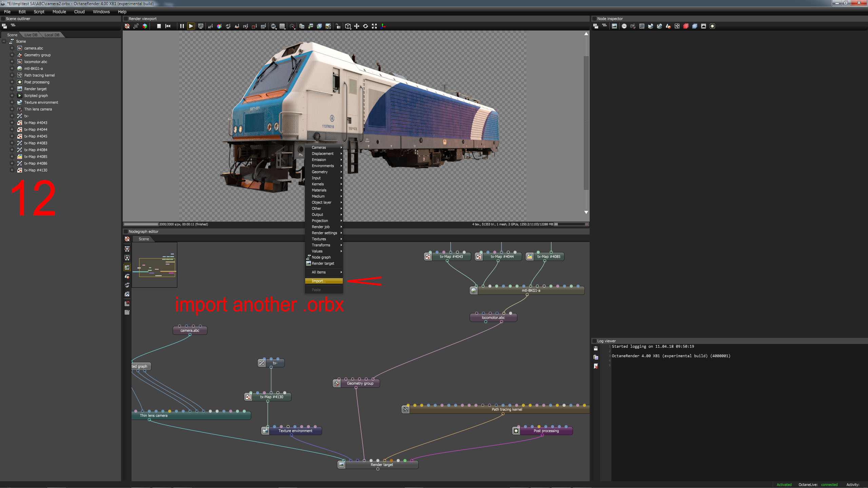Image resolution: width=868 pixels, height=488 pixels.
Task: Click the nodegraph minimap thumbnail
Action: pyautogui.click(x=154, y=265)
